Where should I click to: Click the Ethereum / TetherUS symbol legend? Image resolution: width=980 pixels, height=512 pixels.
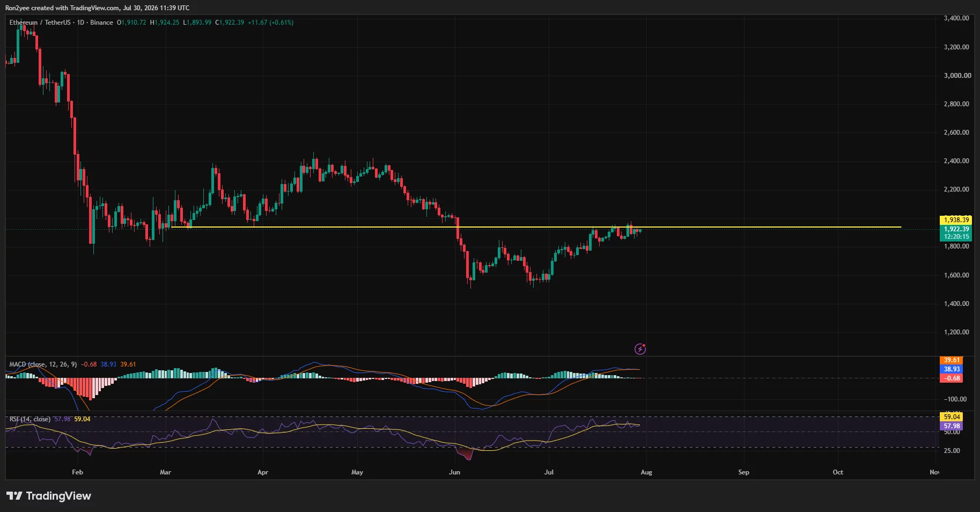(x=61, y=23)
